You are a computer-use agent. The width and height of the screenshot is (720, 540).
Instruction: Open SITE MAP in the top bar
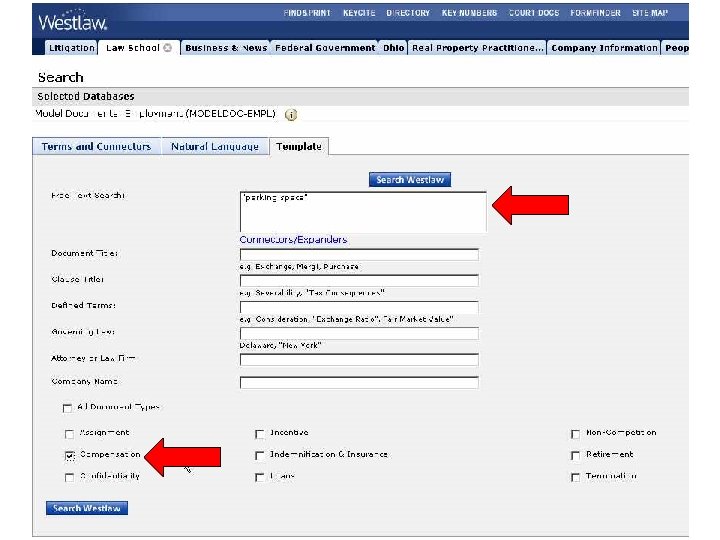pyautogui.click(x=650, y=13)
